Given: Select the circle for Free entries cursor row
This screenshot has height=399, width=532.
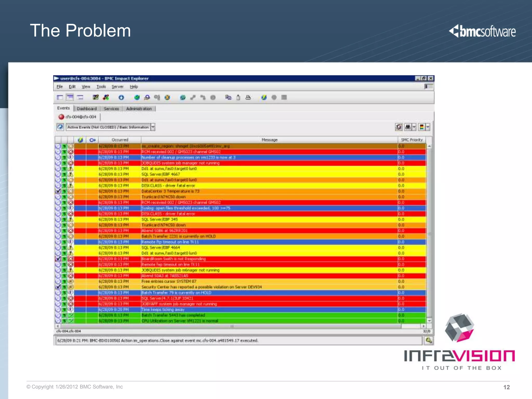Looking at the screenshot, I should 58,281.
